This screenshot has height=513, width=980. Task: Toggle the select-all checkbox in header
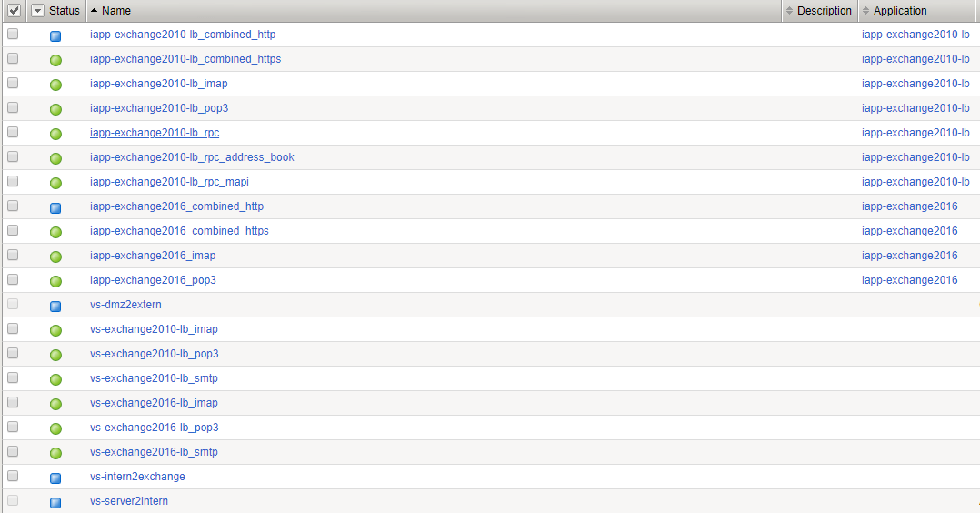(14, 11)
